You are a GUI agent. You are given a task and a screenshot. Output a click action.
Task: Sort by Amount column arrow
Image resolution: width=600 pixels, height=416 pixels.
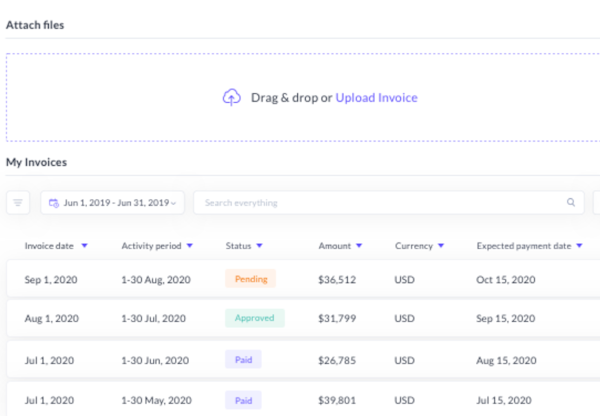(x=359, y=246)
